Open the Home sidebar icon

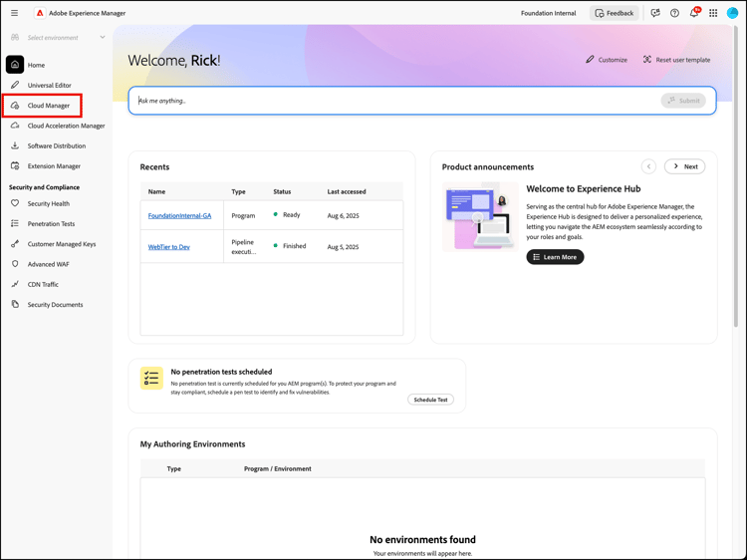pyautogui.click(x=15, y=65)
